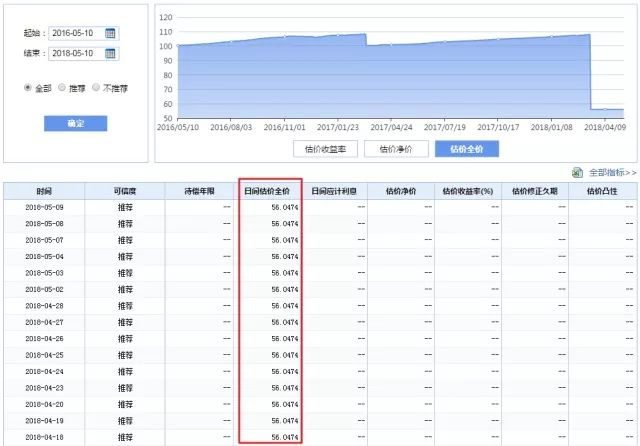Click the 估价凸性 column header
The image size is (640, 446).
[602, 191]
